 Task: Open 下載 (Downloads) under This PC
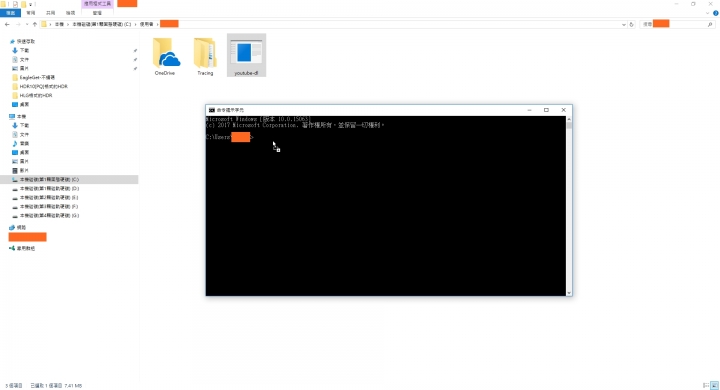[24, 125]
